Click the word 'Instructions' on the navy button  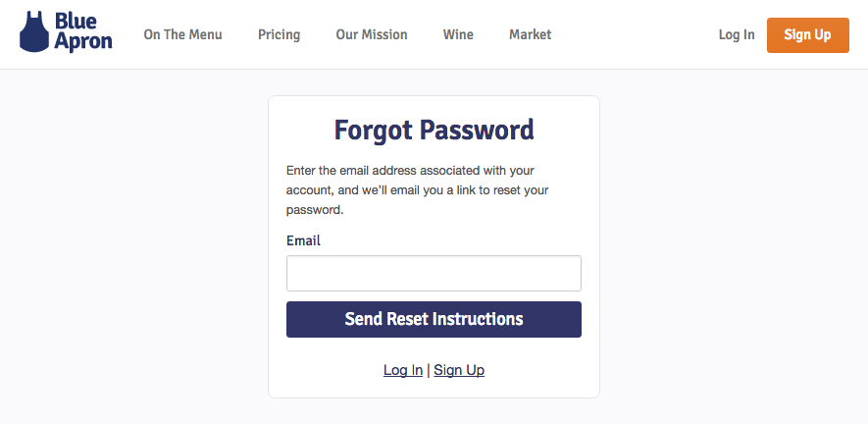click(478, 319)
